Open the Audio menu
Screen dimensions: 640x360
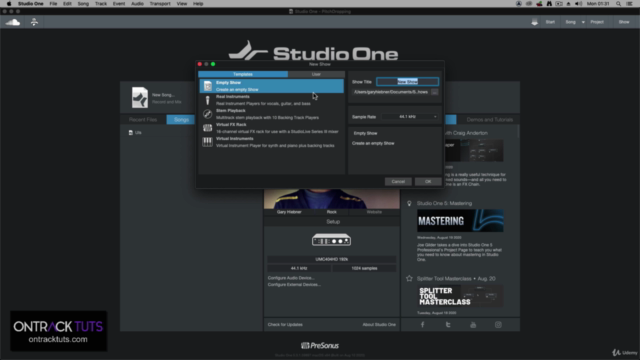pos(137,4)
